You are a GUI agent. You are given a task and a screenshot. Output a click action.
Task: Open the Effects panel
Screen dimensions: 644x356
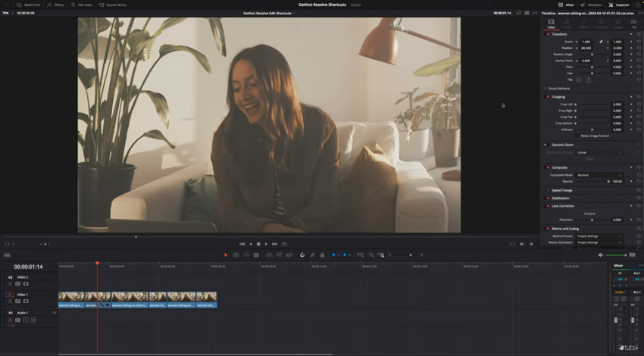pyautogui.click(x=55, y=5)
